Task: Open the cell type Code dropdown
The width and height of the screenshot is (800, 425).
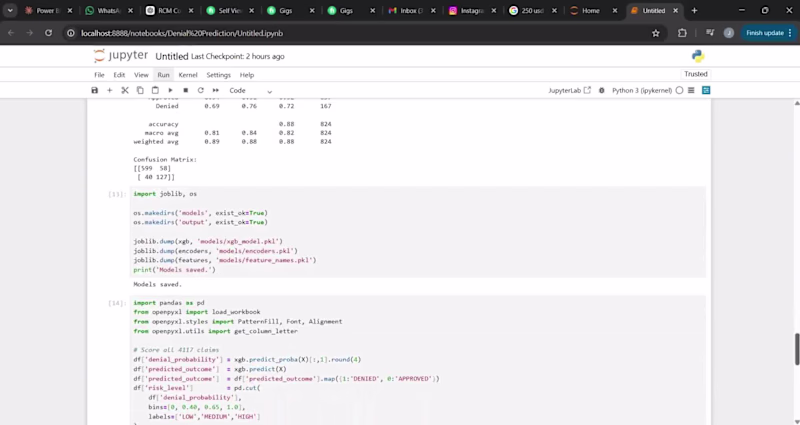Action: point(250,90)
